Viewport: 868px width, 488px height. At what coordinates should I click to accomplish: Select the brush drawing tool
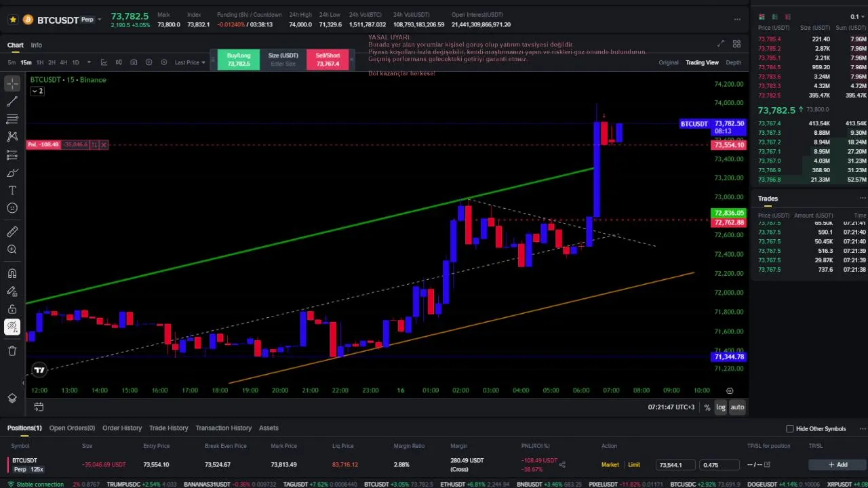point(12,173)
